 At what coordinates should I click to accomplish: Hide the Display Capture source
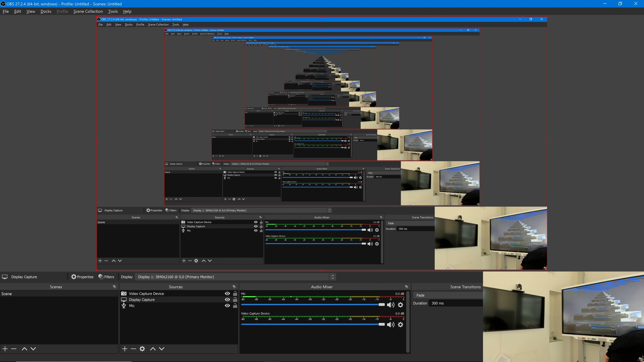227,299
